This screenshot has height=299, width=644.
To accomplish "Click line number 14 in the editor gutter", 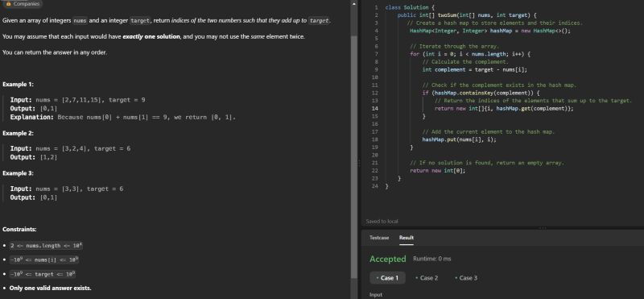I will point(375,109).
